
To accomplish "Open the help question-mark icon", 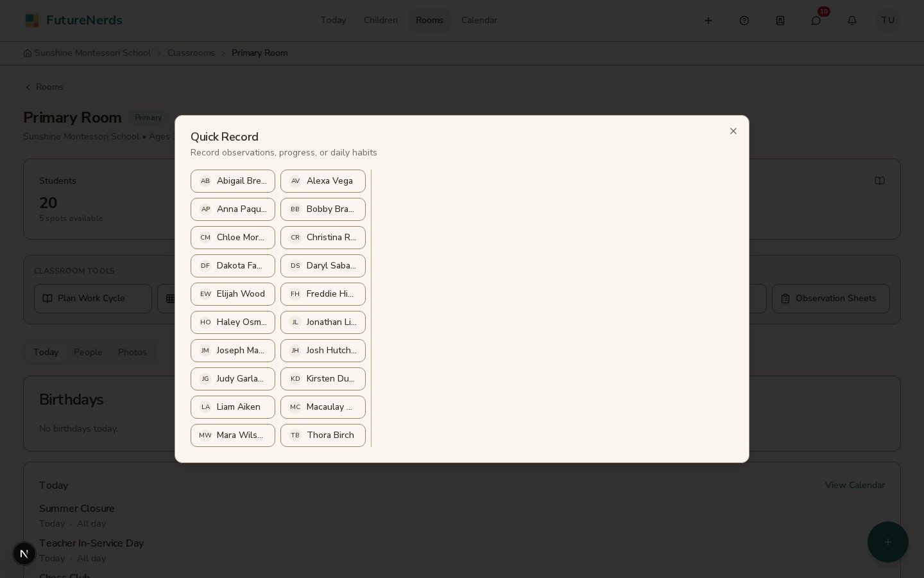I will (744, 21).
